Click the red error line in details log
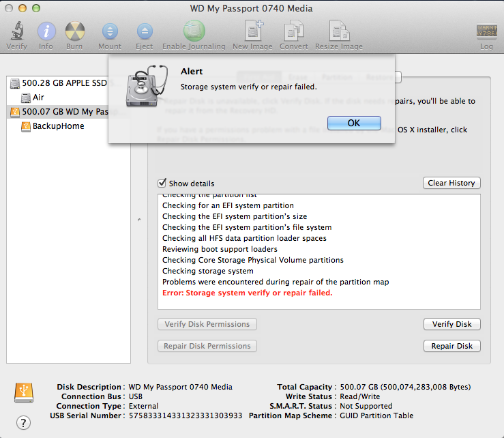 click(247, 293)
